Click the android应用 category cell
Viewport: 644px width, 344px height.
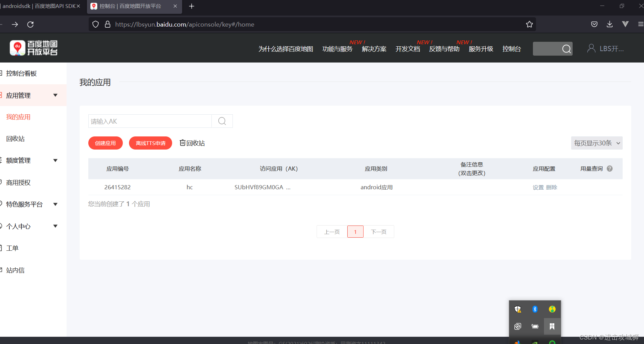(377, 187)
